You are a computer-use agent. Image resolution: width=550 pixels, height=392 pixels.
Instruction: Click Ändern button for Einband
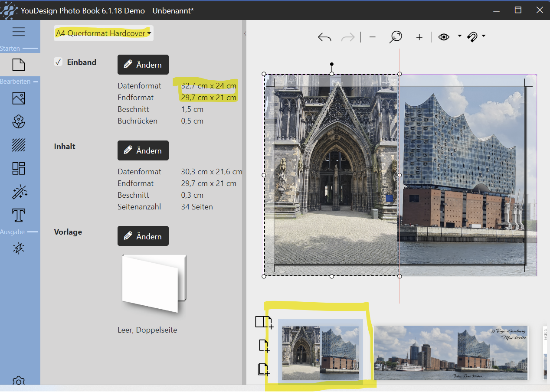[x=143, y=65]
